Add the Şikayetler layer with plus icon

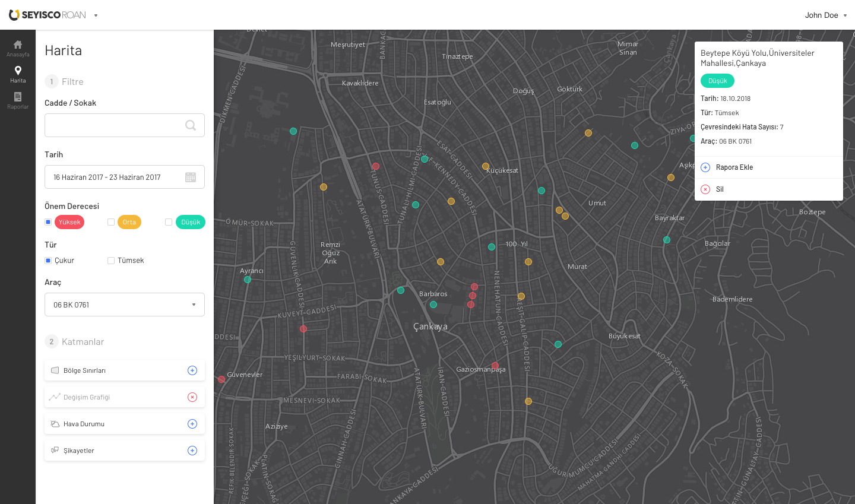(192, 451)
